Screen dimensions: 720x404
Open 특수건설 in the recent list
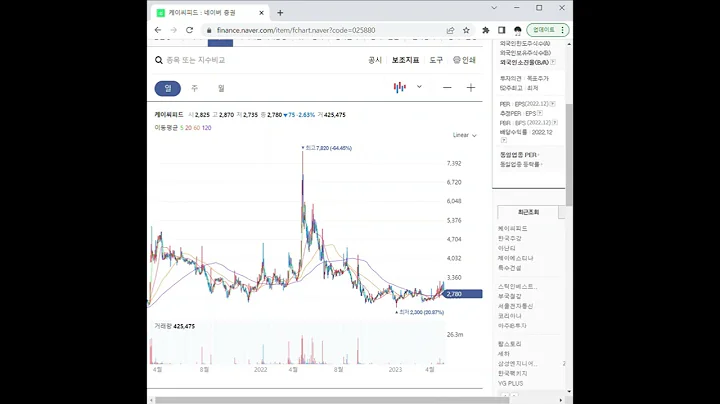(510, 268)
